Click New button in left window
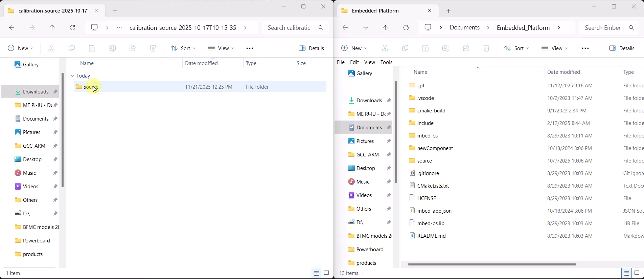The image size is (644, 279). click(x=20, y=48)
